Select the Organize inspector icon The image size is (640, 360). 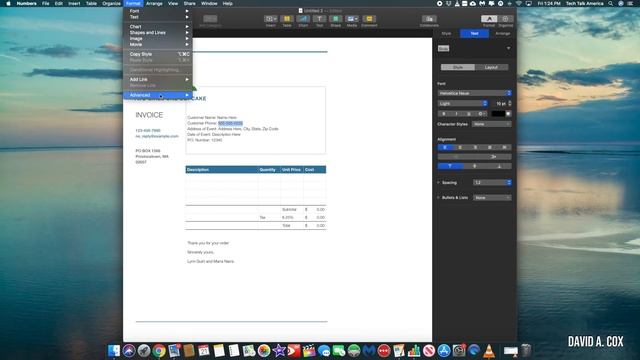pyautogui.click(x=505, y=19)
